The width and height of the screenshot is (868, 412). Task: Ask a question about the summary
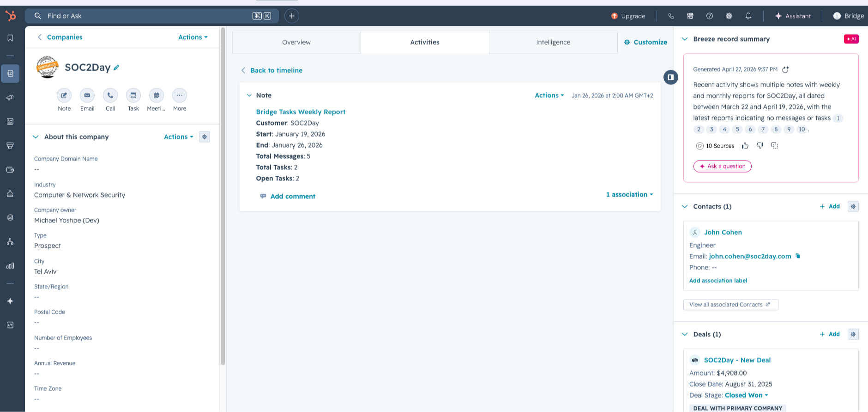723,166
